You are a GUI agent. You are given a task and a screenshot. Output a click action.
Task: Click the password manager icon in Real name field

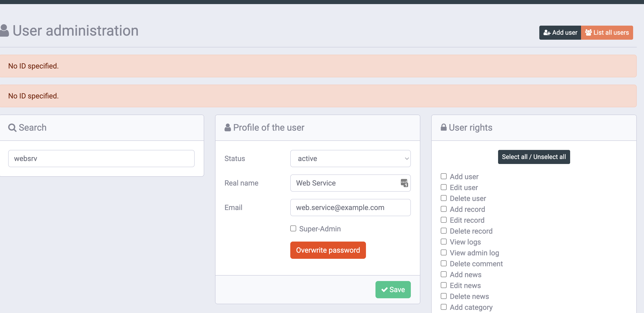pos(404,183)
